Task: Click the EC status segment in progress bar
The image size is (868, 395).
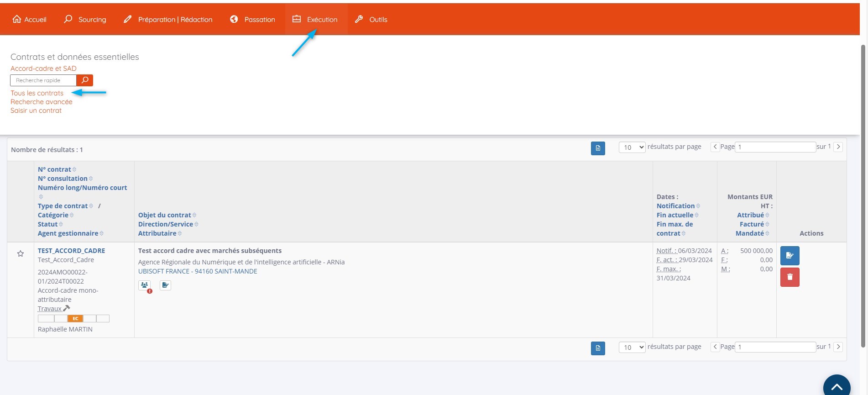Action: [75, 319]
